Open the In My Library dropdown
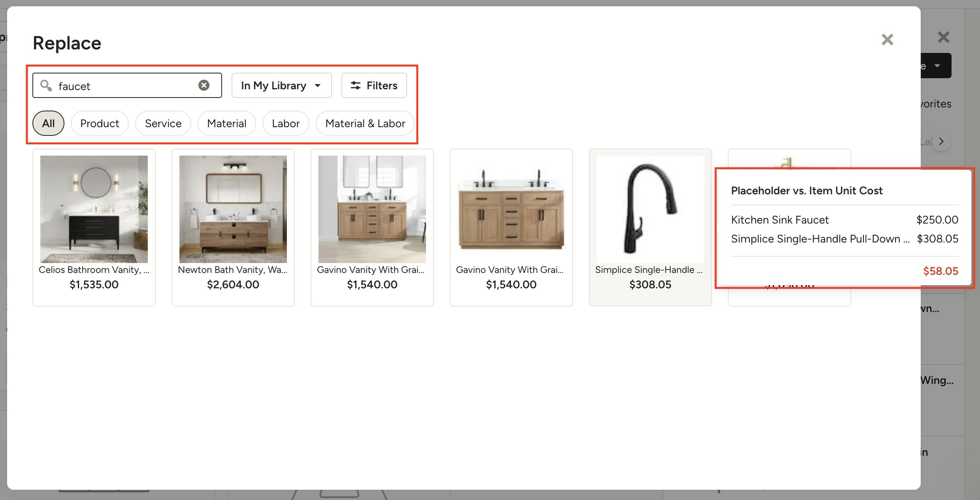Screen dimensions: 980x500 click(x=281, y=85)
